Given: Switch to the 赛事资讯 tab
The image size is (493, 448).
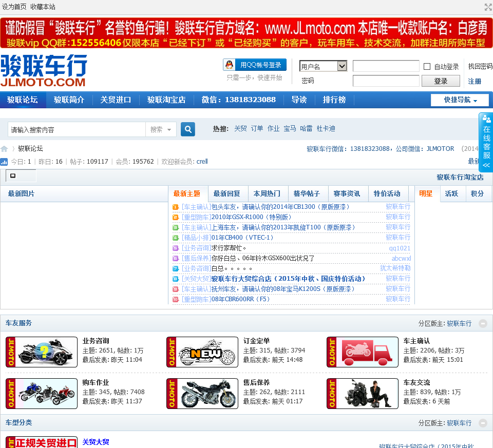Looking at the screenshot, I should 347,193.
